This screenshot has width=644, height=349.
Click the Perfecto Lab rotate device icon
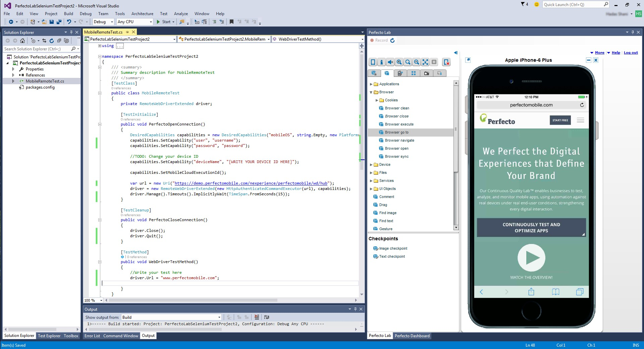coord(373,62)
